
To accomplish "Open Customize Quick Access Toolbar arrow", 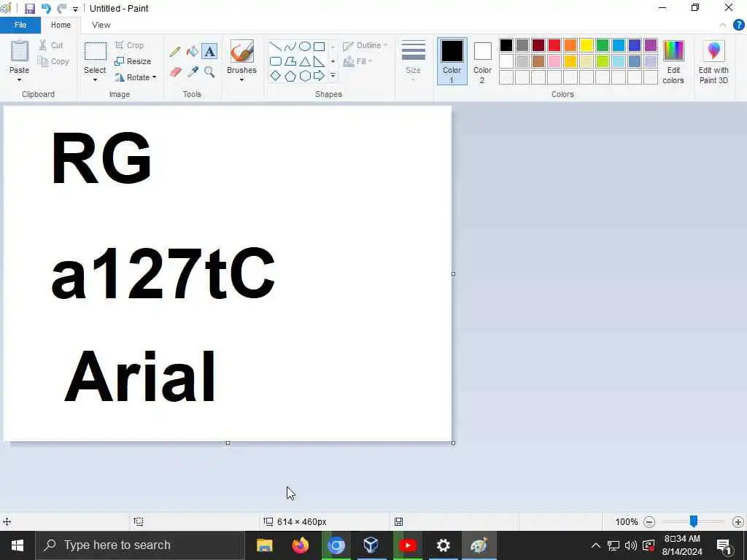I will click(75, 9).
